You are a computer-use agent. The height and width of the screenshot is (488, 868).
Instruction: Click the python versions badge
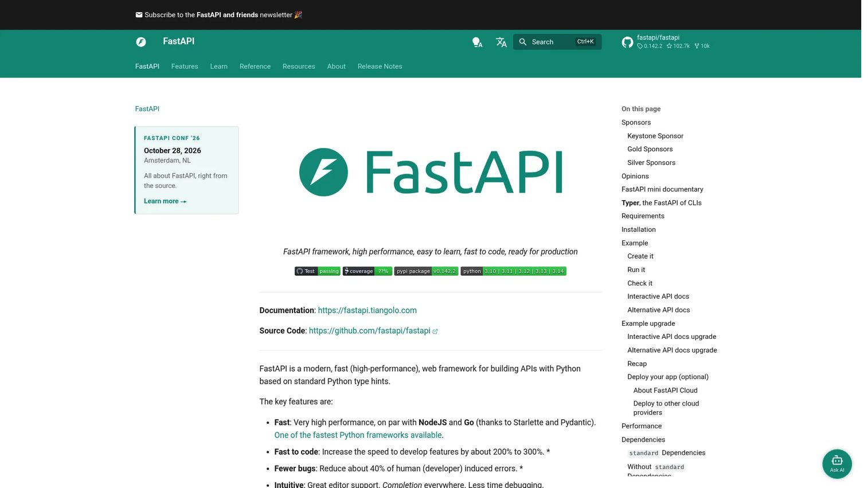513,271
